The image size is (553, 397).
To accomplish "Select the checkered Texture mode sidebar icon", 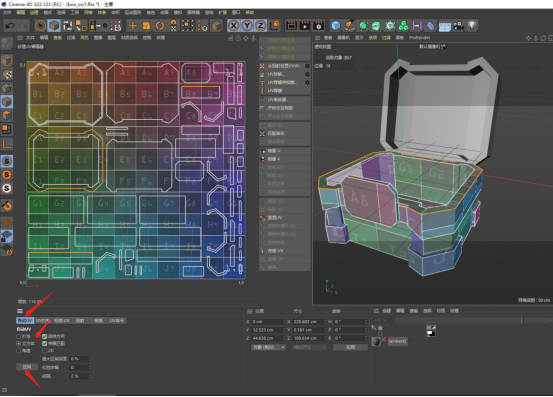I will (x=7, y=74).
